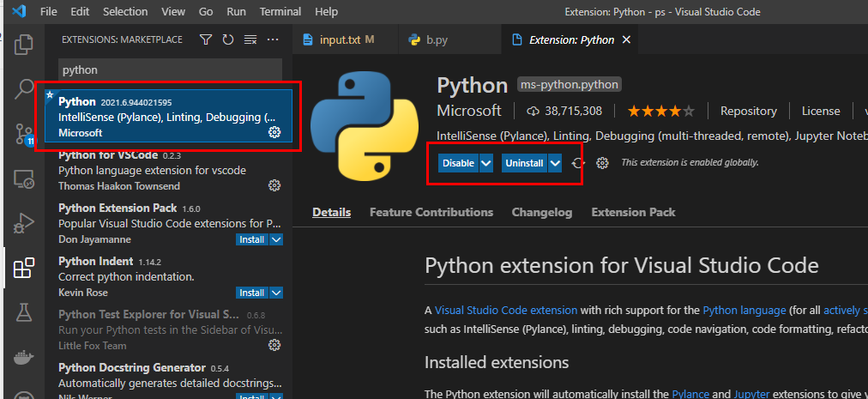Open the Go menu
This screenshot has width=868, height=399.
[205, 11]
